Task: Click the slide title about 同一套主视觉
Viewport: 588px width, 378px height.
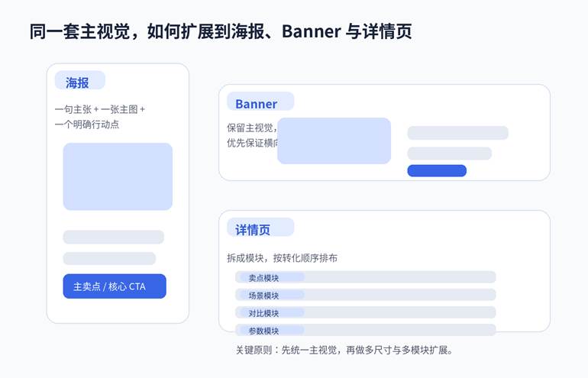Action: click(221, 31)
